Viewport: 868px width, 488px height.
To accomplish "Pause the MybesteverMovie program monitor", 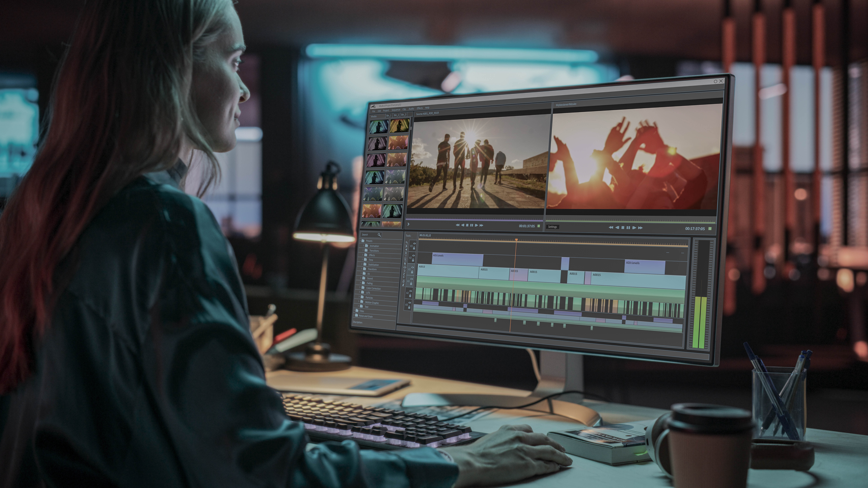I will click(x=628, y=228).
